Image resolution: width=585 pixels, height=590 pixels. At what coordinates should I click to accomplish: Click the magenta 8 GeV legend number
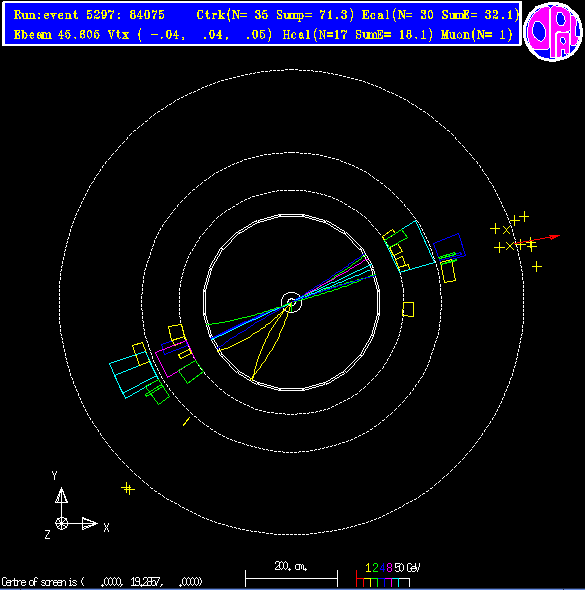[389, 568]
